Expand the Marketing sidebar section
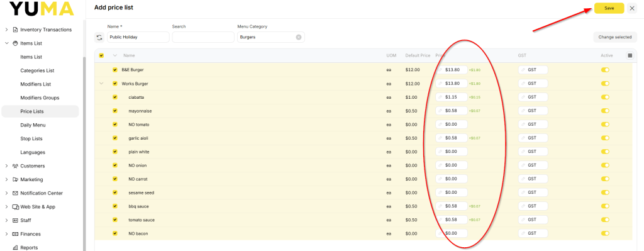 [x=6, y=179]
